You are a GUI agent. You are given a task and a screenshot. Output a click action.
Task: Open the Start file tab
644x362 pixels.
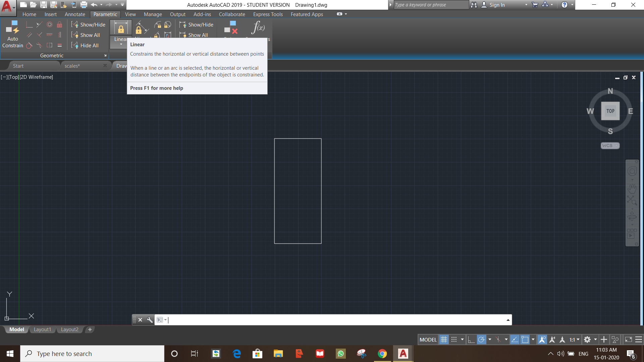pyautogui.click(x=18, y=66)
